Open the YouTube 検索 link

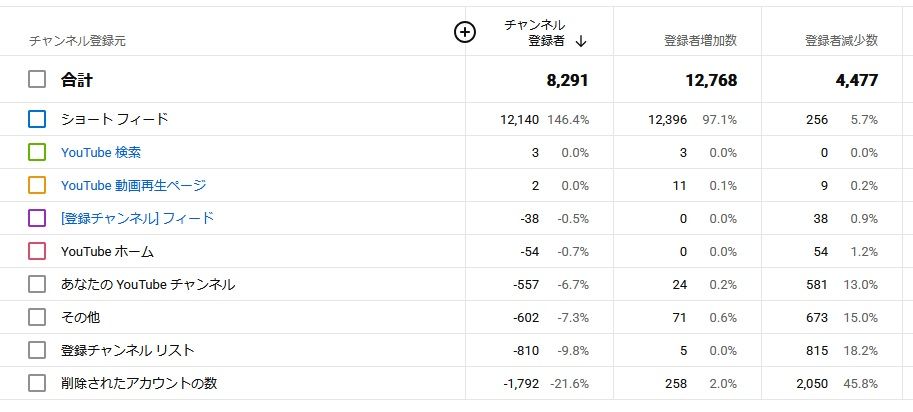click(x=100, y=152)
